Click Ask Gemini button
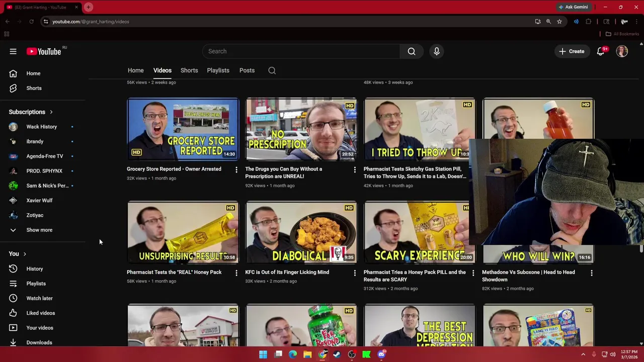The image size is (644, 362). tap(573, 7)
